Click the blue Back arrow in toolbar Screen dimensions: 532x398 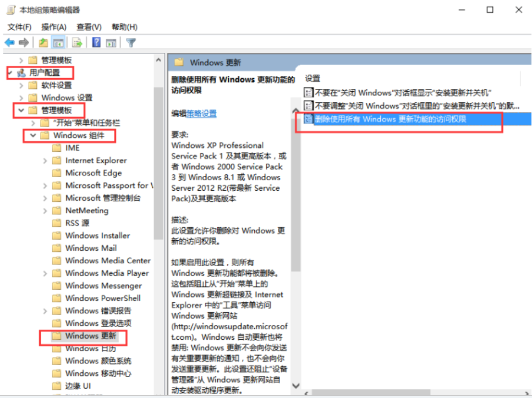(9, 42)
